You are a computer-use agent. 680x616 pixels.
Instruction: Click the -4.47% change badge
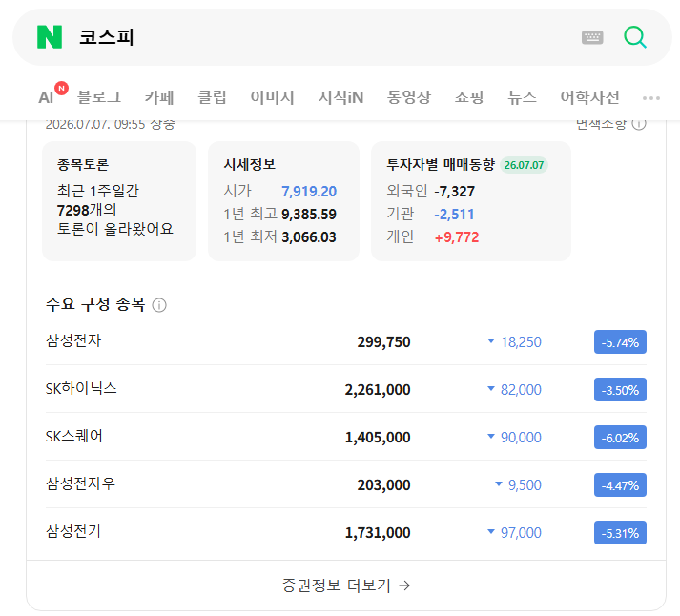620,485
